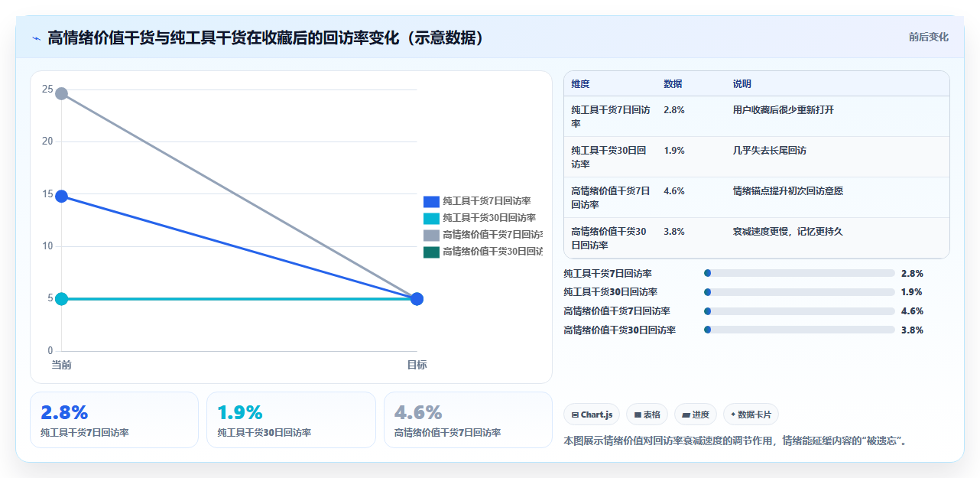Click the gray data point at 当前

[x=61, y=93]
